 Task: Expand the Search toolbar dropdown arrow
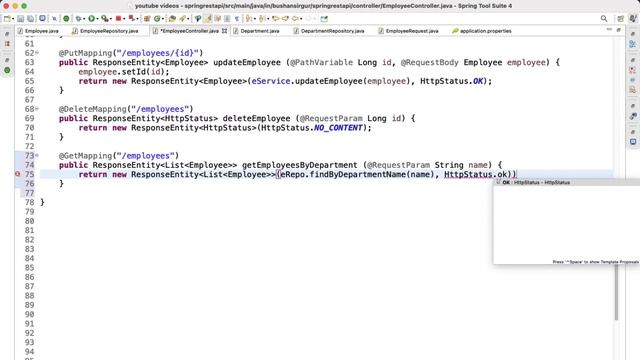coord(188,19)
